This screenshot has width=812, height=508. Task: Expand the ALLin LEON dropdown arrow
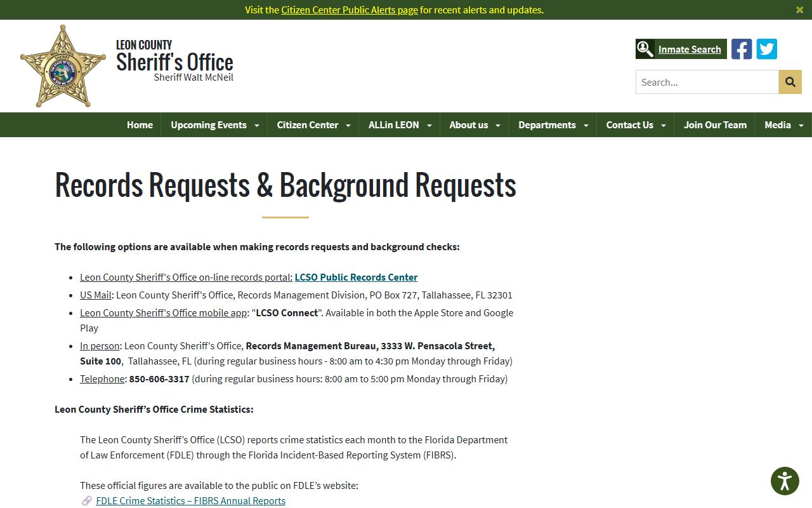pyautogui.click(x=429, y=126)
